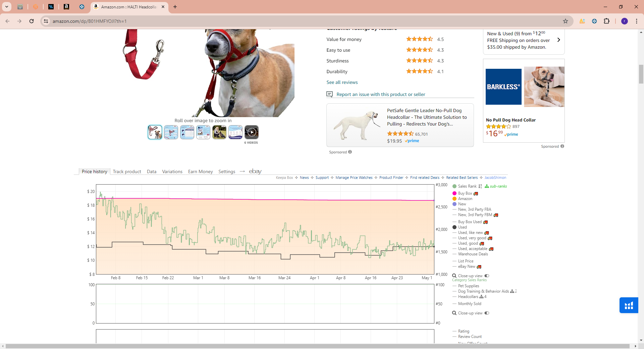Open the blue floating chart widget button

coord(629,305)
